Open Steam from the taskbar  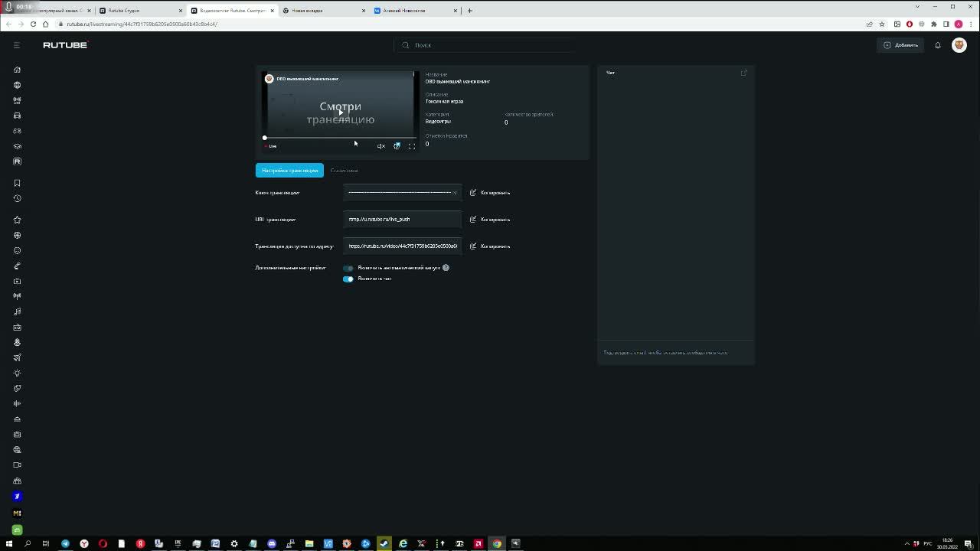pyautogui.click(x=384, y=543)
